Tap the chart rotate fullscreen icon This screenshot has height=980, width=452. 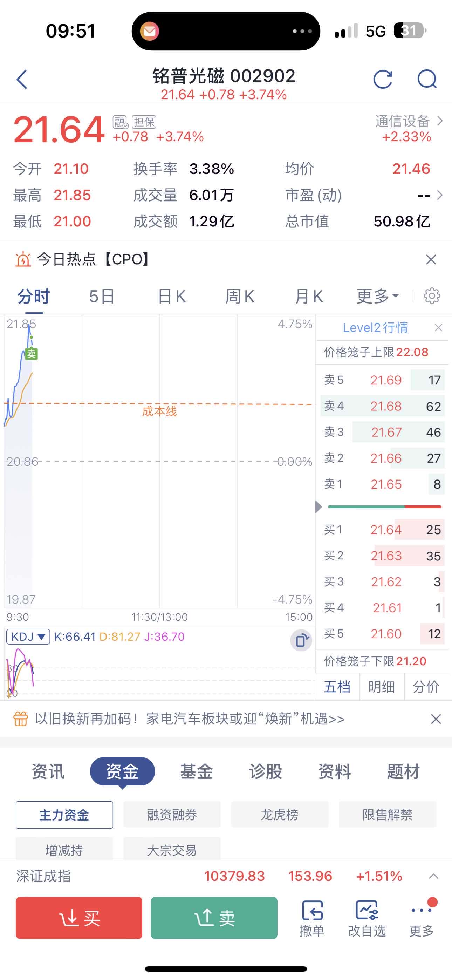point(301,641)
